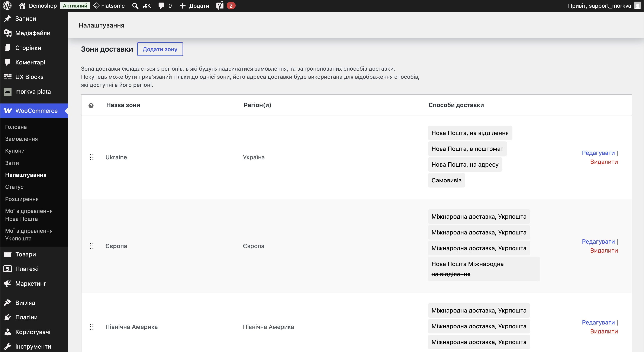Click Редагувати for the Північна Америка zone
Screen dimensions: 644x352
click(598, 322)
